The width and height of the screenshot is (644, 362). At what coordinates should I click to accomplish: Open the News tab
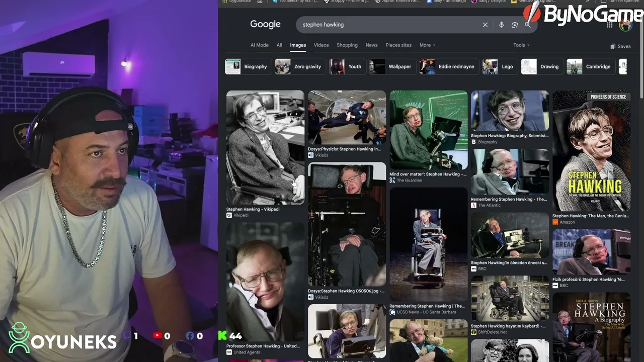click(371, 45)
